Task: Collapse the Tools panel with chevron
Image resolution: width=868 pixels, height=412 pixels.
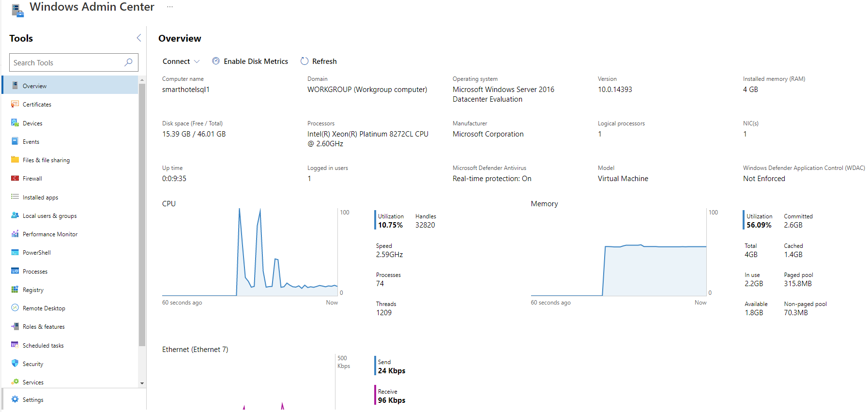Action: point(139,38)
